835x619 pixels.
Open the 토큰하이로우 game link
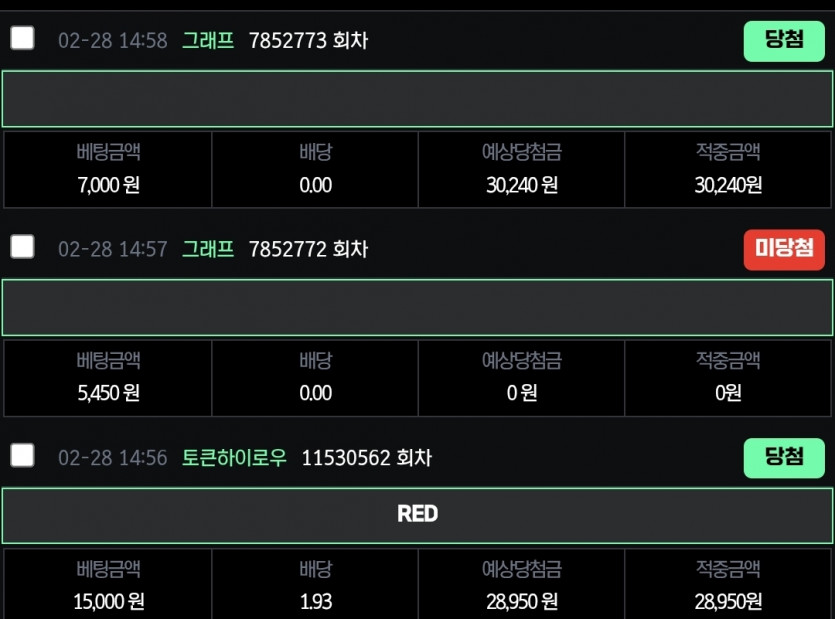(x=234, y=458)
